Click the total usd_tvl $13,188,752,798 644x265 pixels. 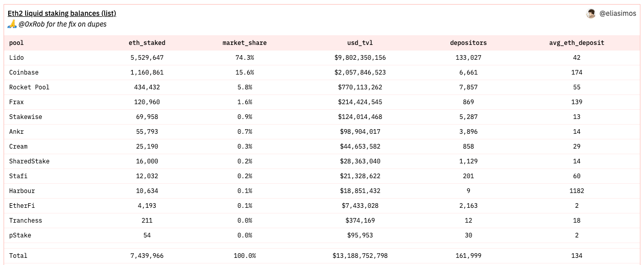pos(360,256)
